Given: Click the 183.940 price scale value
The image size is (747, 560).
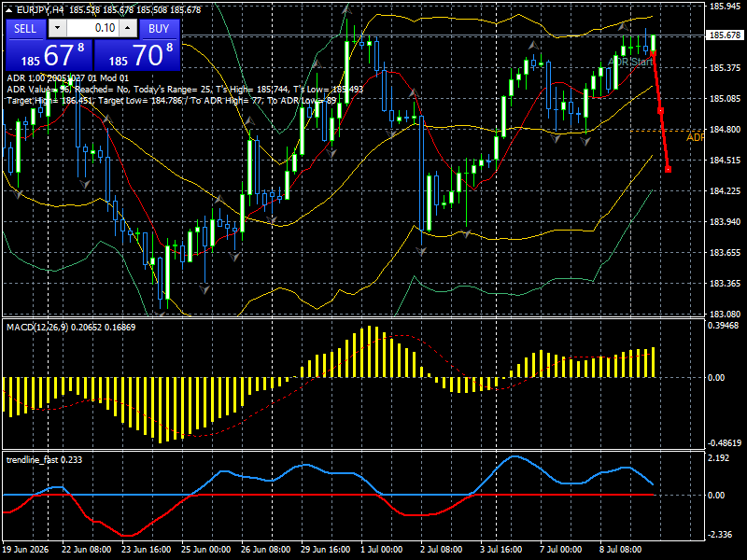Looking at the screenshot, I should pos(726,222).
